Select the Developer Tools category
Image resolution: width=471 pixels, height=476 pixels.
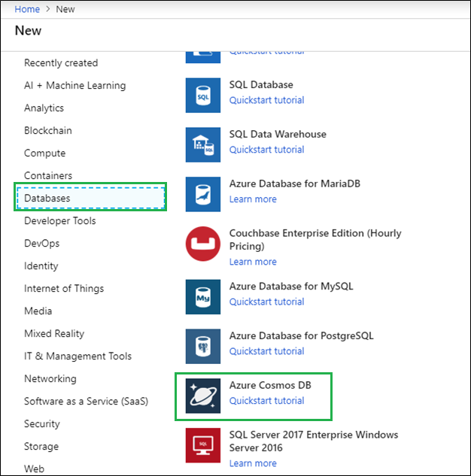point(60,221)
